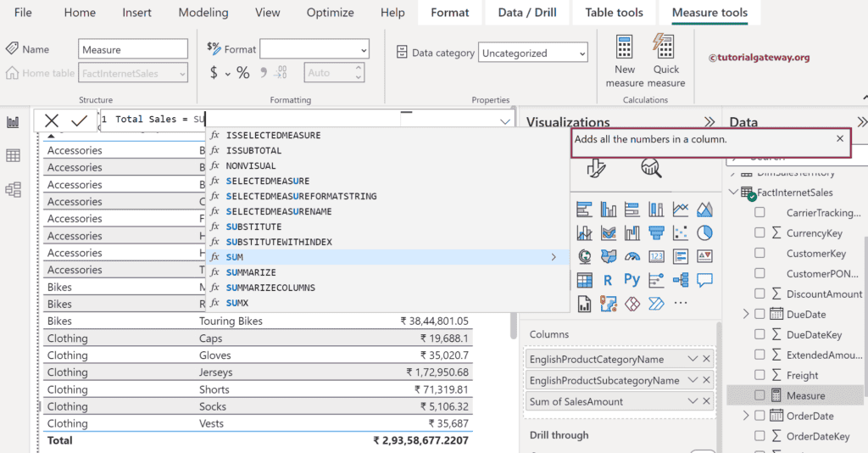
Task: Switch to Table view icon in sidebar
Action: click(x=13, y=155)
